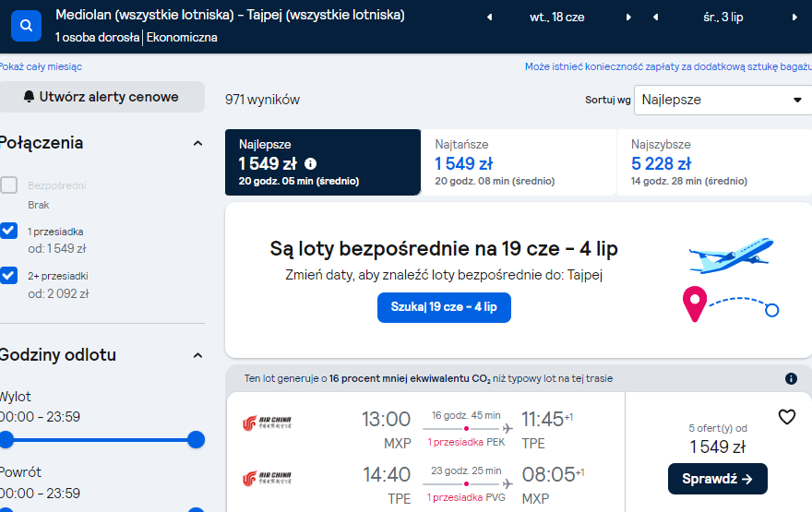Screen dimensions: 812x512
Task: Select the Najlepsze results tab
Action: pos(323,162)
